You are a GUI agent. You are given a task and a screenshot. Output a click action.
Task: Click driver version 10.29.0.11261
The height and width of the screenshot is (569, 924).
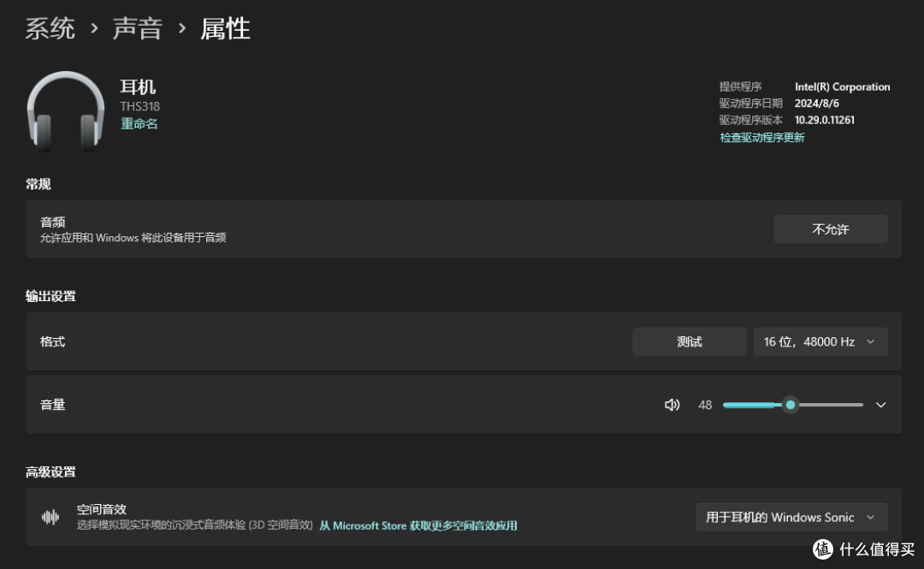point(825,120)
